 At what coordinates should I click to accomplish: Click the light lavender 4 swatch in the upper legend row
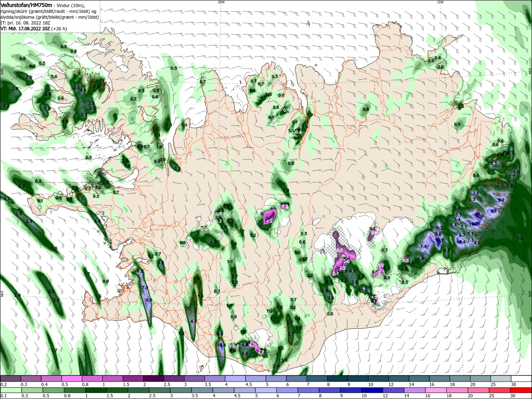235,379
